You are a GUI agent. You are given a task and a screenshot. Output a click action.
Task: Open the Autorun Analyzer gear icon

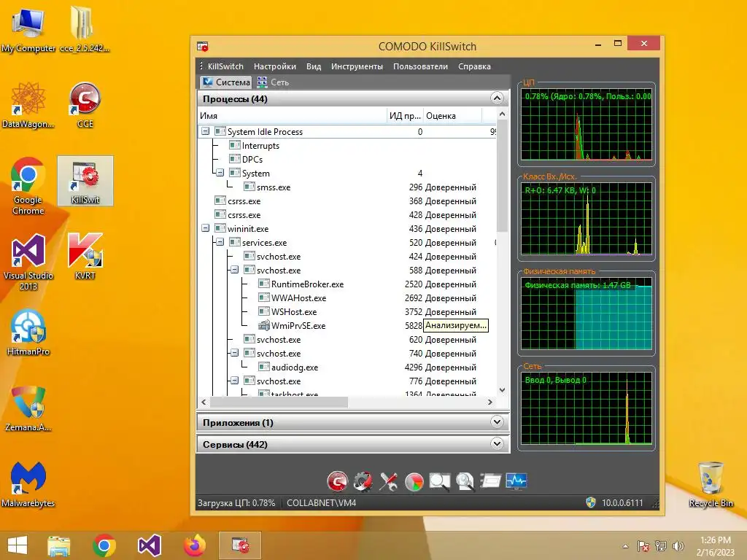(x=363, y=481)
